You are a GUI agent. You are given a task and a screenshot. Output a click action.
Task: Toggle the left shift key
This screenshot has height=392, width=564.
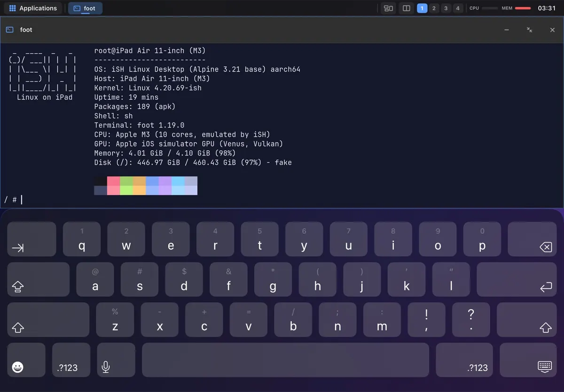(48, 320)
